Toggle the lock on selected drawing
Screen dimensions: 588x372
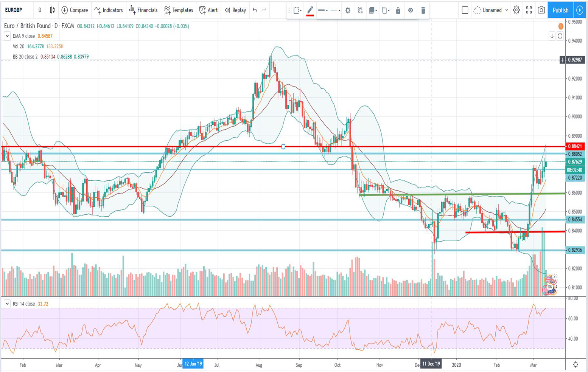pos(398,11)
